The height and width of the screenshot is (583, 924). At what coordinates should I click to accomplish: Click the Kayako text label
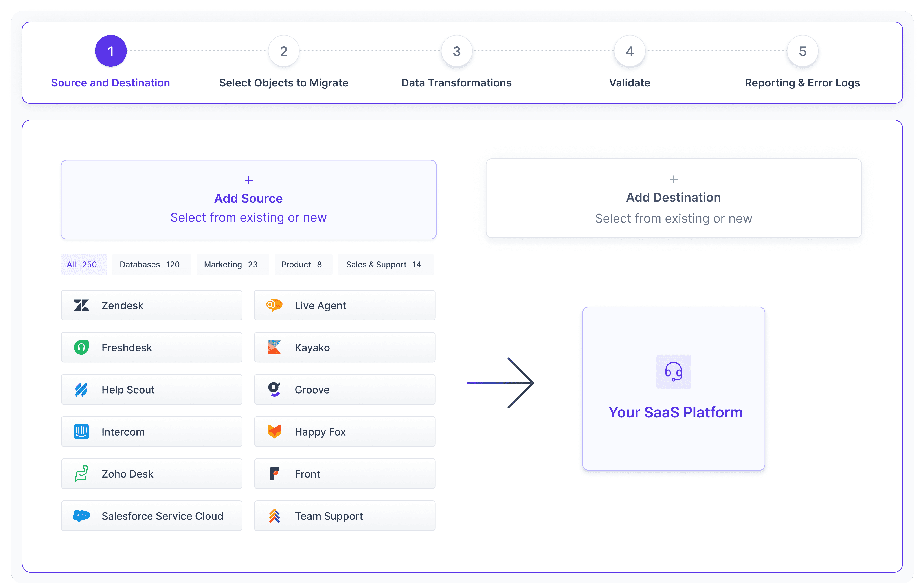point(312,348)
